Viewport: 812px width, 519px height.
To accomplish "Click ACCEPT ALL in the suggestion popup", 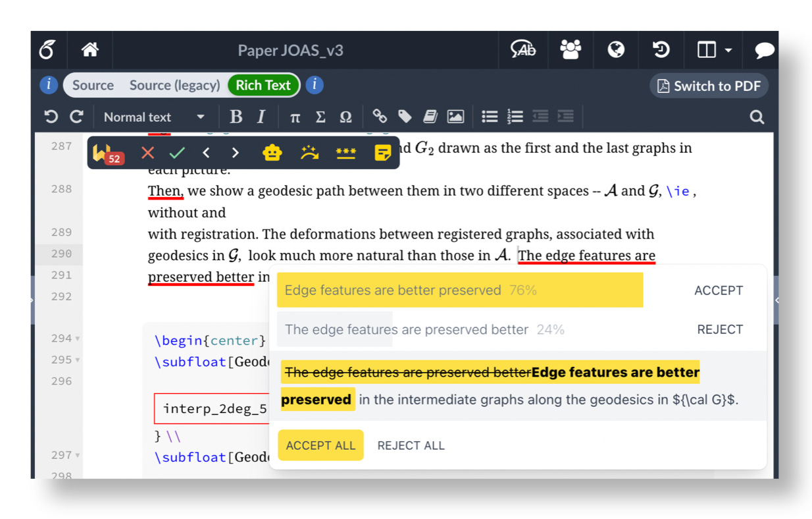I will click(x=320, y=445).
